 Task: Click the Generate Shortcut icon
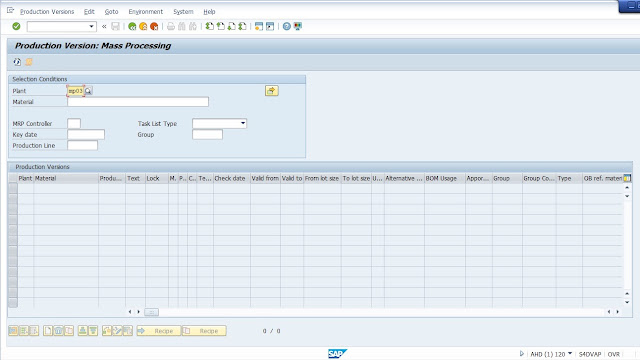click(x=270, y=27)
